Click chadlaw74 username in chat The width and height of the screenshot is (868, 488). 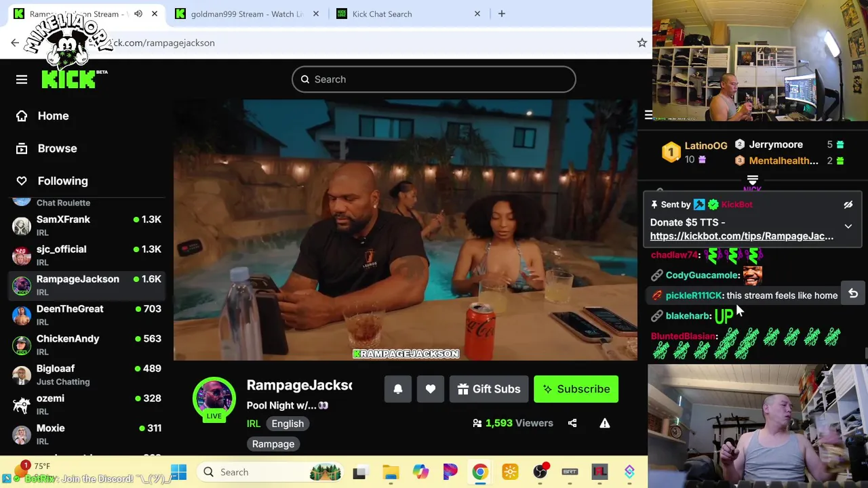[674, 255]
